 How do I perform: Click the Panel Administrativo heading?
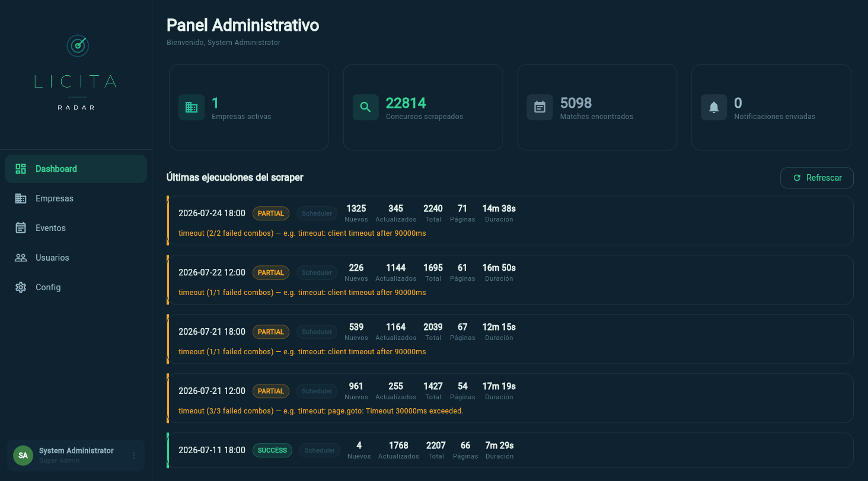point(243,25)
